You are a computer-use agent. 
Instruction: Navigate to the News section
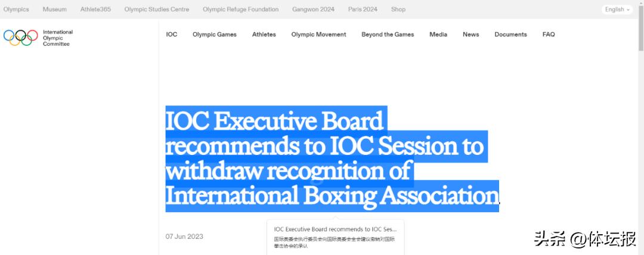tap(470, 35)
